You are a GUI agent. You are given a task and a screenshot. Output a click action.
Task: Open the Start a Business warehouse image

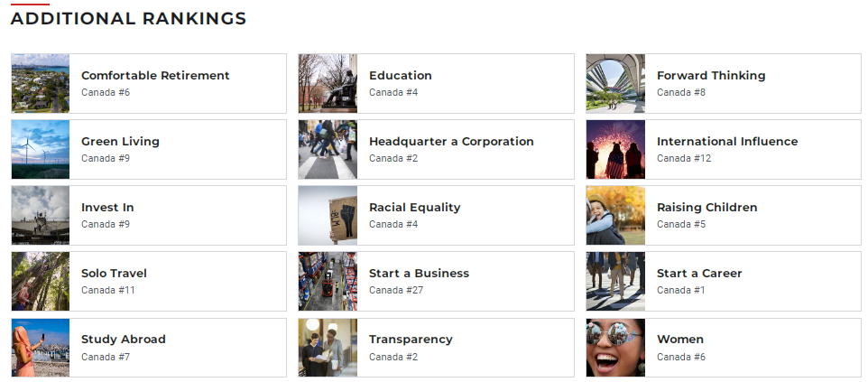(x=328, y=281)
